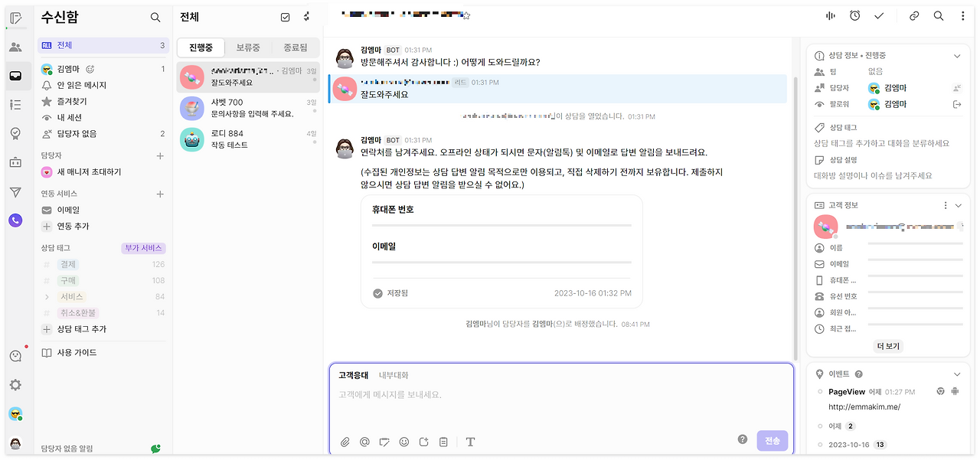
Task: Attach a file with the paperclip icon
Action: pyautogui.click(x=344, y=442)
